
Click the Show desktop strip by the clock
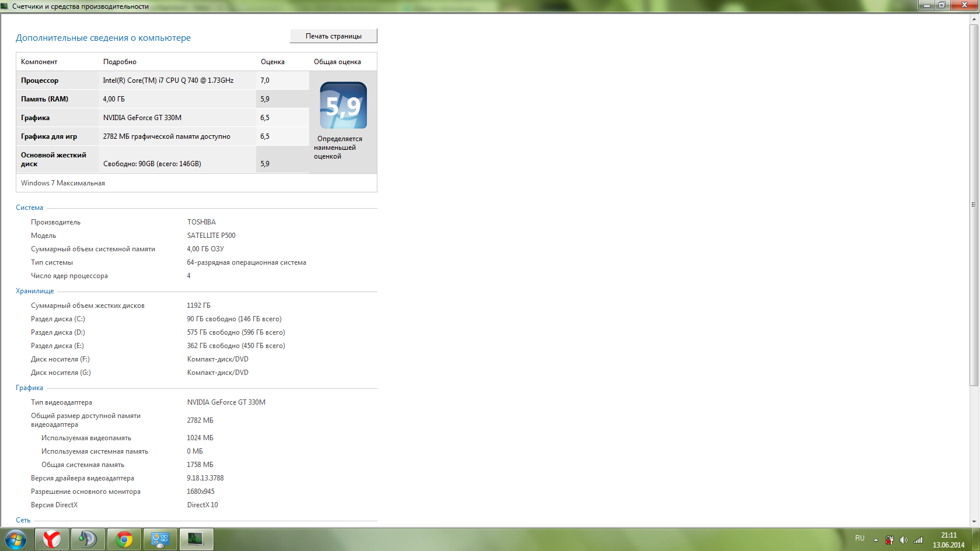click(975, 539)
